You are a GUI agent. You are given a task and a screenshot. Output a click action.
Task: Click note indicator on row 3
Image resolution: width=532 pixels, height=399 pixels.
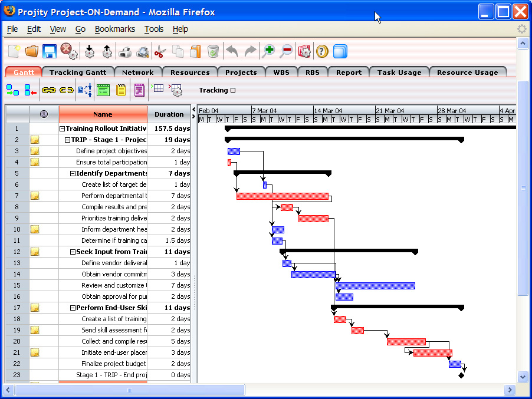(35, 151)
